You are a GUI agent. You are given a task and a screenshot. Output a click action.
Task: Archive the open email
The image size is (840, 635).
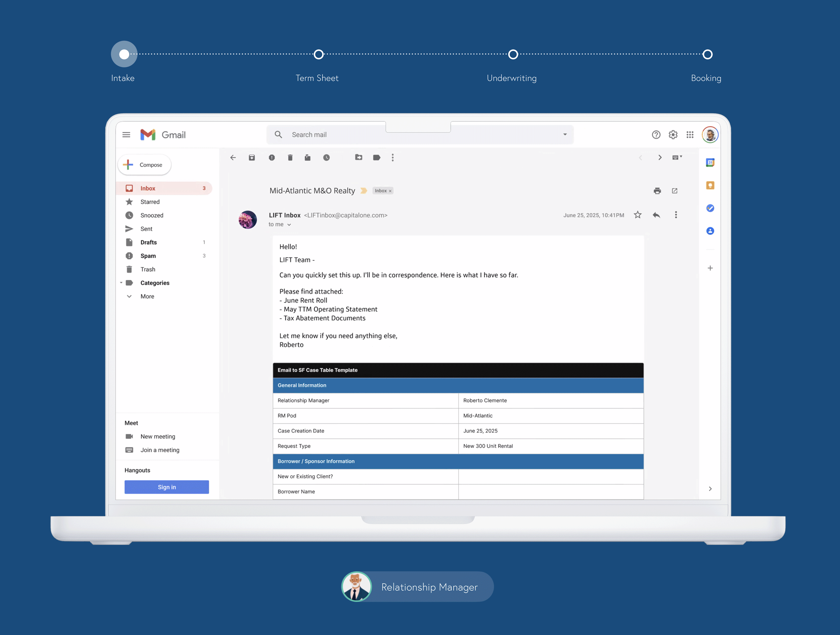252,158
